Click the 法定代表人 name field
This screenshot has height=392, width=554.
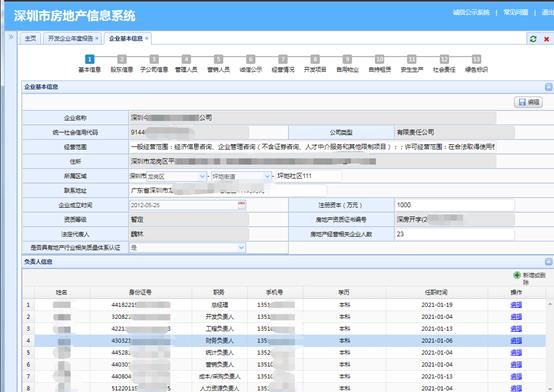[x=189, y=234]
